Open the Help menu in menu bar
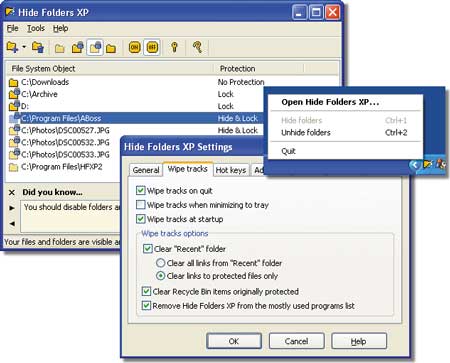450x363 pixels. (60, 28)
